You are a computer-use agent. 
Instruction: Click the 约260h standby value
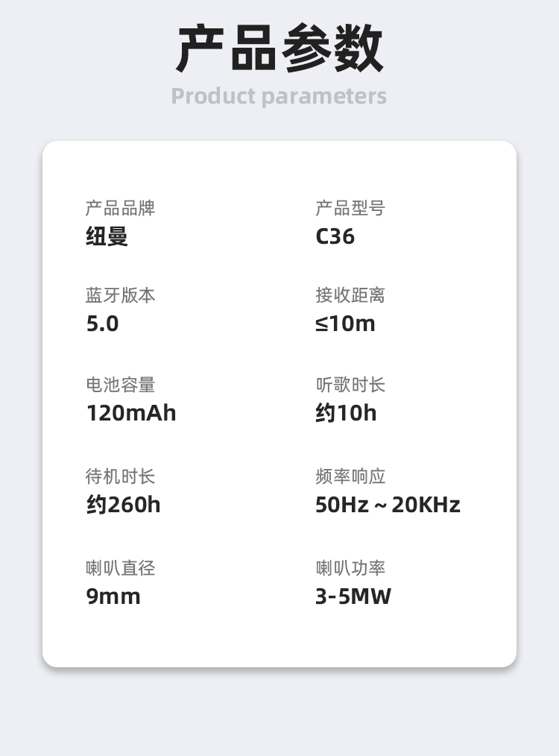pos(123,505)
